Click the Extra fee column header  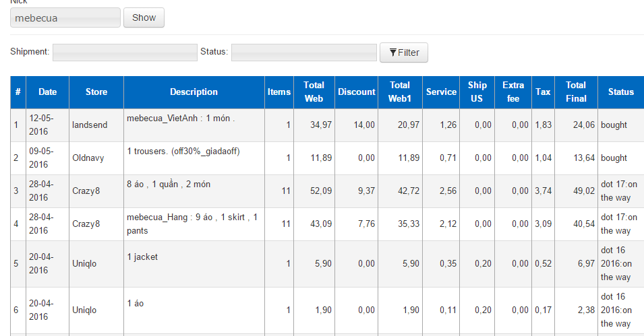(513, 92)
